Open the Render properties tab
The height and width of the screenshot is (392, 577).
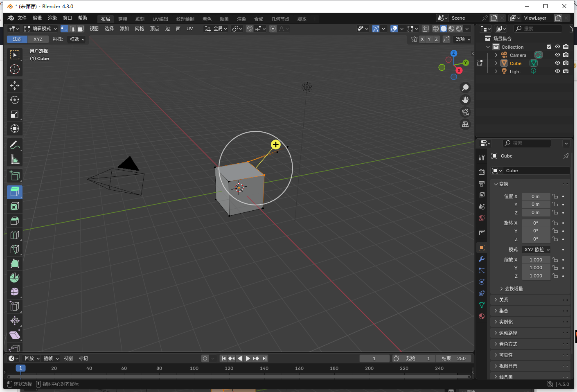point(482,172)
